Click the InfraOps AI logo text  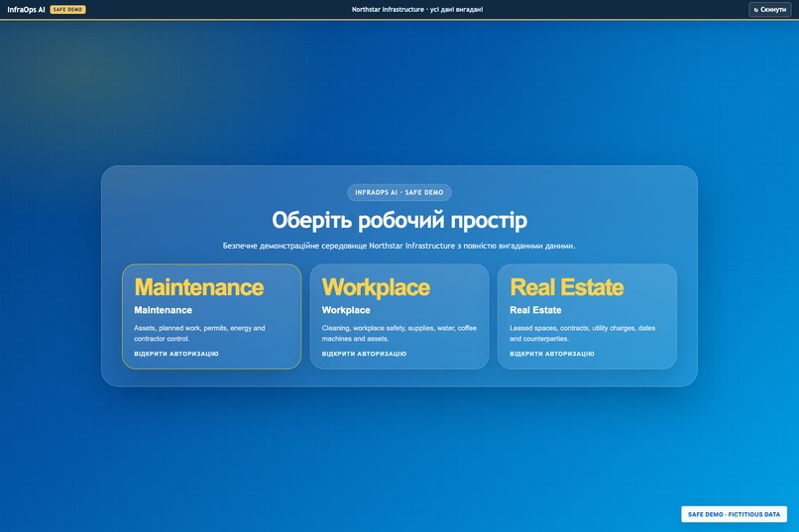(26, 10)
